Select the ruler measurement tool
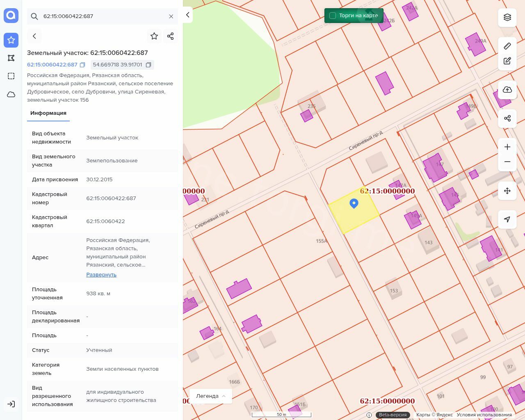 coord(507,46)
